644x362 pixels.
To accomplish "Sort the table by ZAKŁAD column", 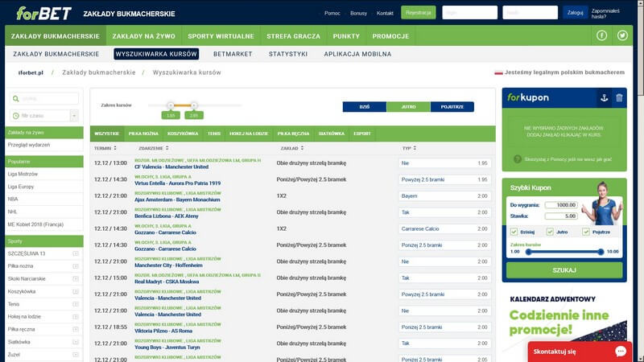I will click(292, 148).
